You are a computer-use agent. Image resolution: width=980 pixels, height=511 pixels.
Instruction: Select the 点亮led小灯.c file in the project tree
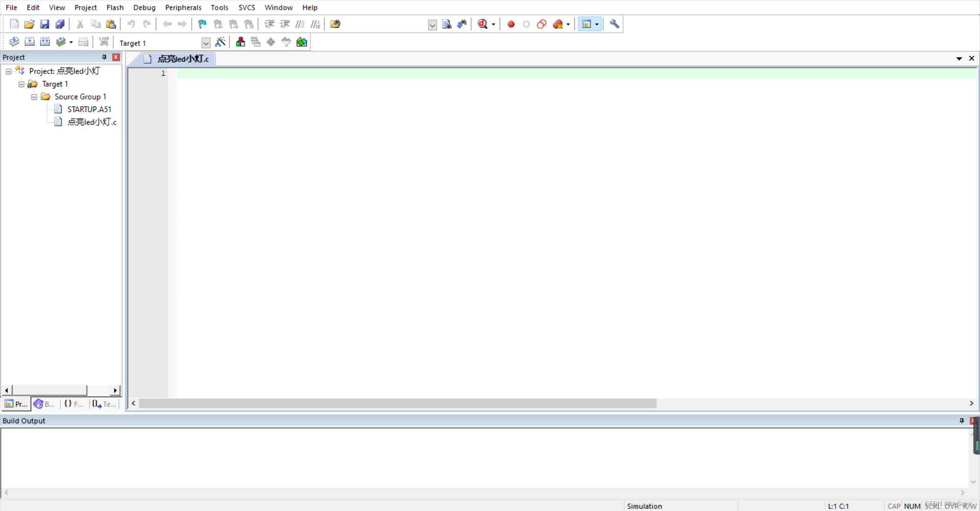point(92,122)
